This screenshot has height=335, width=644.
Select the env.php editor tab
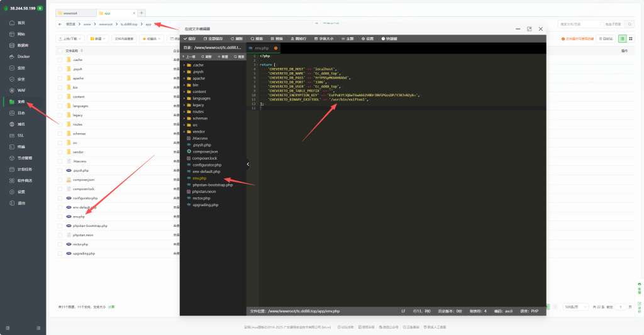click(262, 48)
